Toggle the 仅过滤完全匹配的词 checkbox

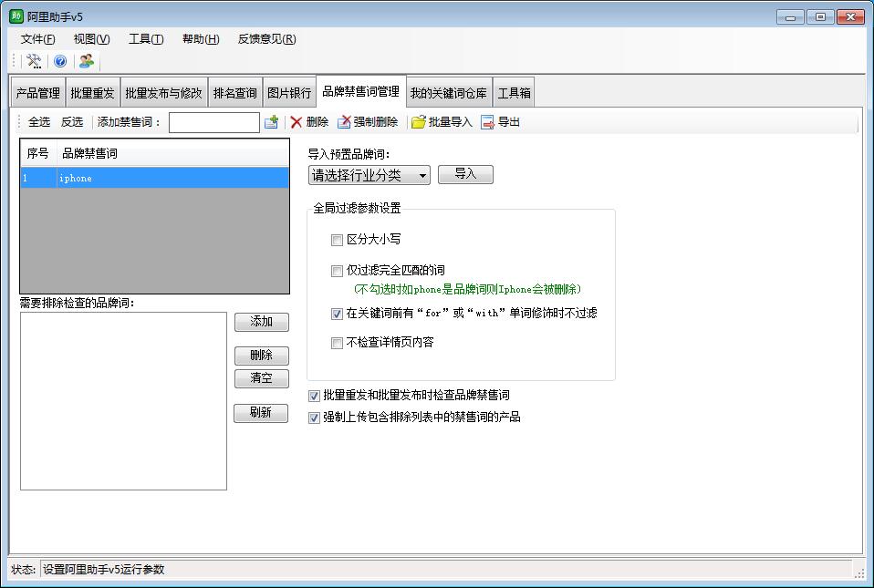(x=337, y=271)
